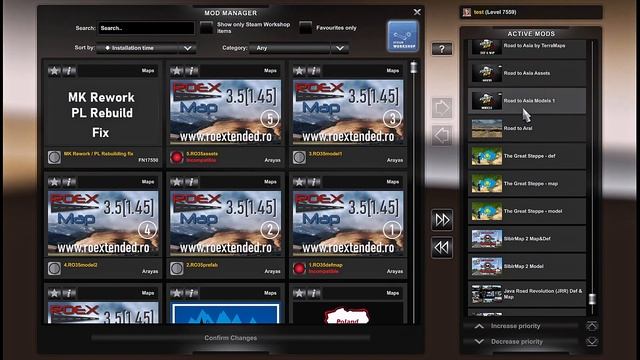Select Road to Asia Assets
Viewport: 640px width, 360px height.
click(x=527, y=73)
